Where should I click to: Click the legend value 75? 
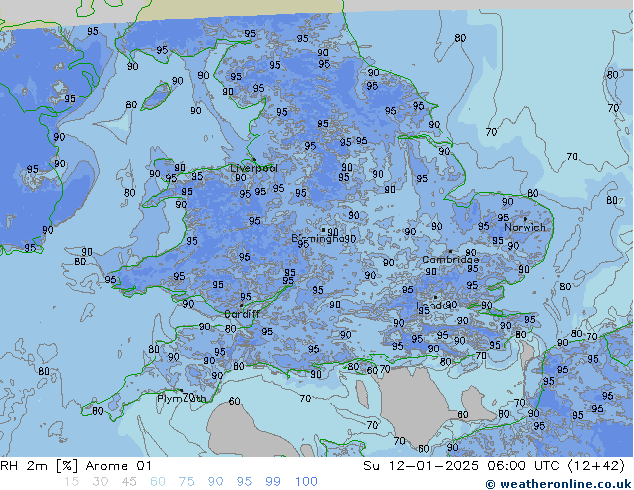click(x=186, y=482)
